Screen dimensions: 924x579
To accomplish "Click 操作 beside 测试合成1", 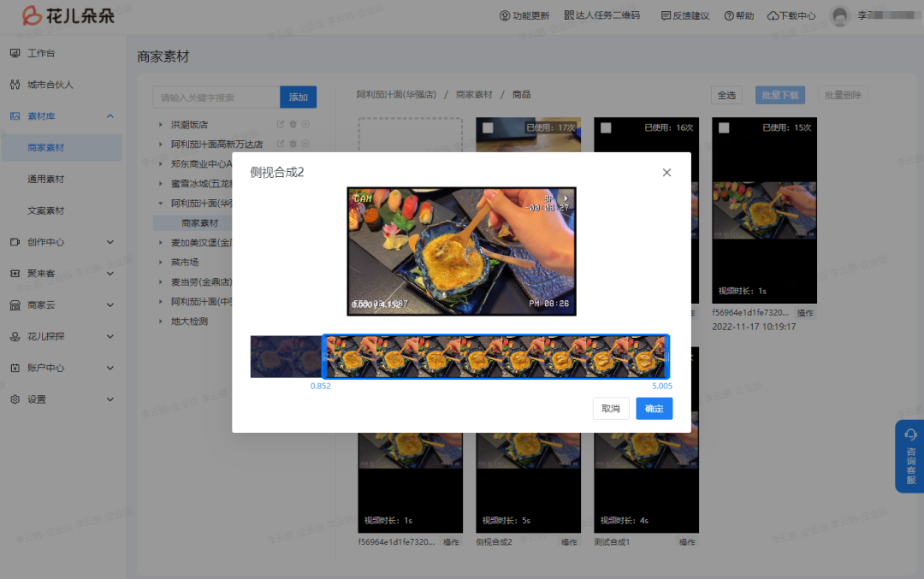I will tap(687, 542).
